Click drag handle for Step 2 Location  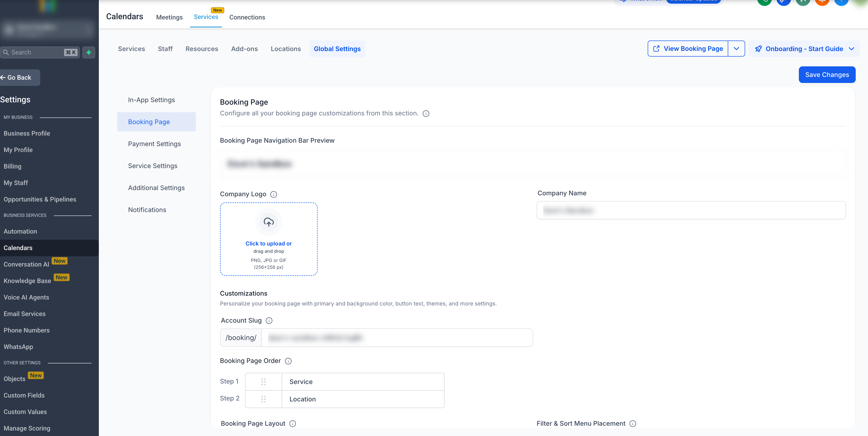(x=264, y=399)
